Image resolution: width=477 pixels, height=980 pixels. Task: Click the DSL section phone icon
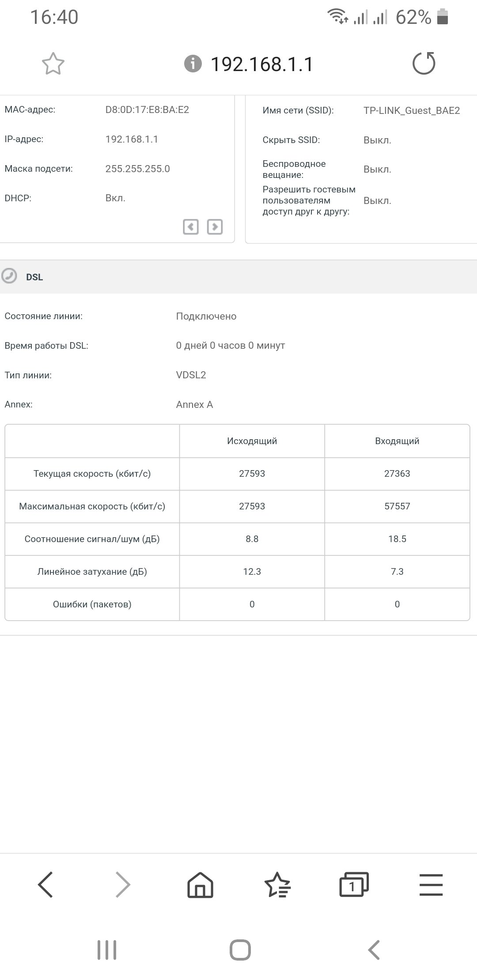click(9, 276)
